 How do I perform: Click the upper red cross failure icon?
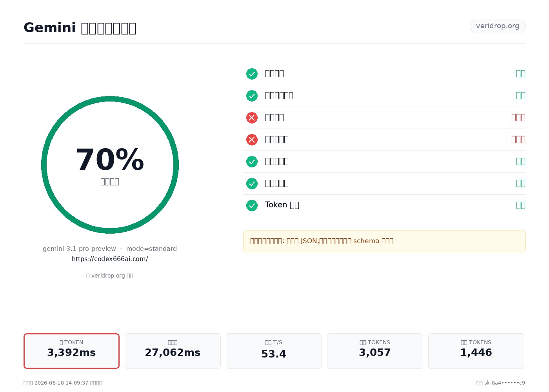[x=252, y=118]
